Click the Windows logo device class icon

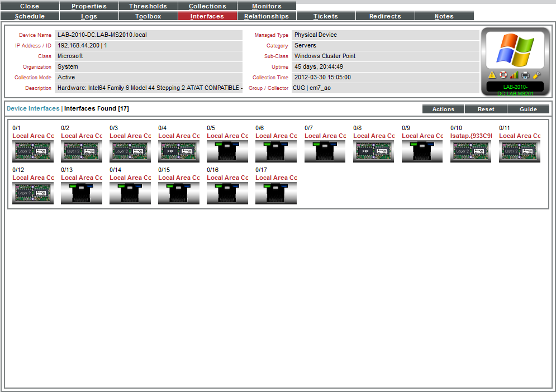pos(515,50)
